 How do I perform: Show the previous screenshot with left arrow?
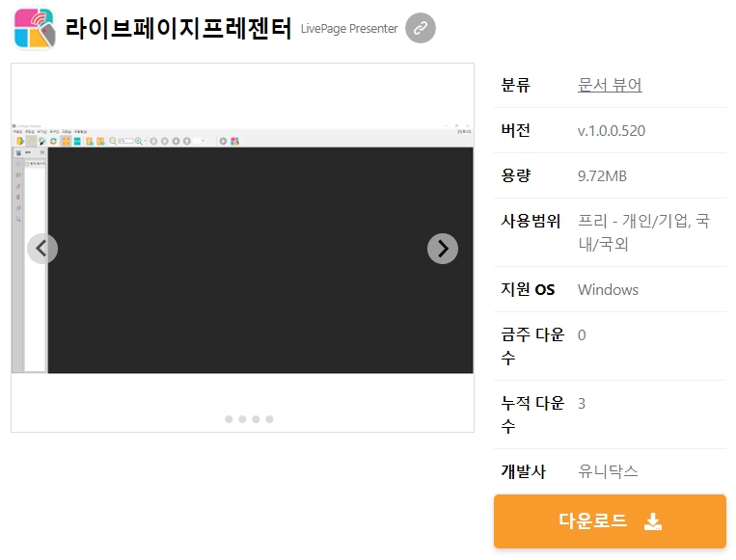click(x=42, y=249)
